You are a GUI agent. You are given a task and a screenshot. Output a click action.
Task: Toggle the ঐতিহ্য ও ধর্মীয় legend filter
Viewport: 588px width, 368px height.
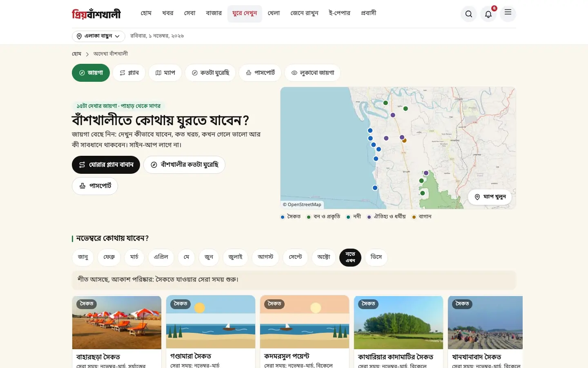[x=387, y=217]
